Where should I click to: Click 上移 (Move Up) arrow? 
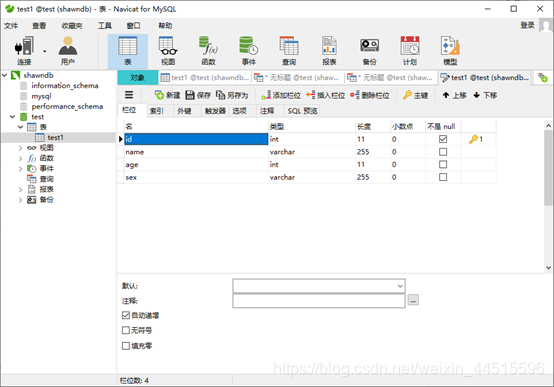click(454, 95)
